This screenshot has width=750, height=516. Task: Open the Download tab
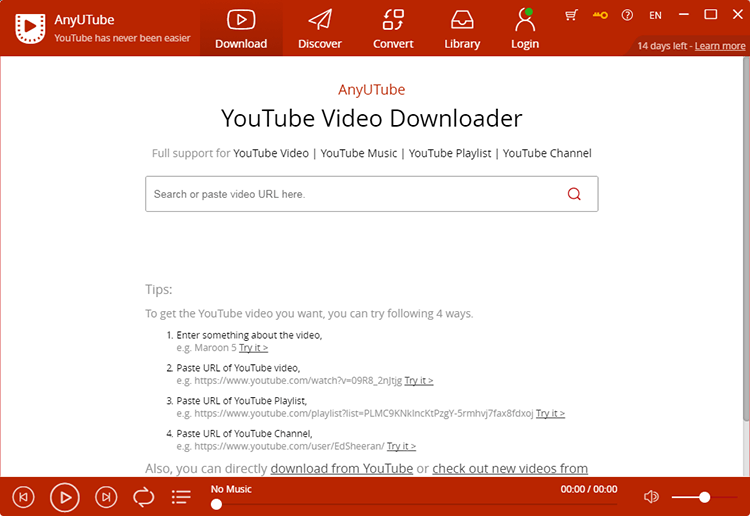click(x=241, y=30)
